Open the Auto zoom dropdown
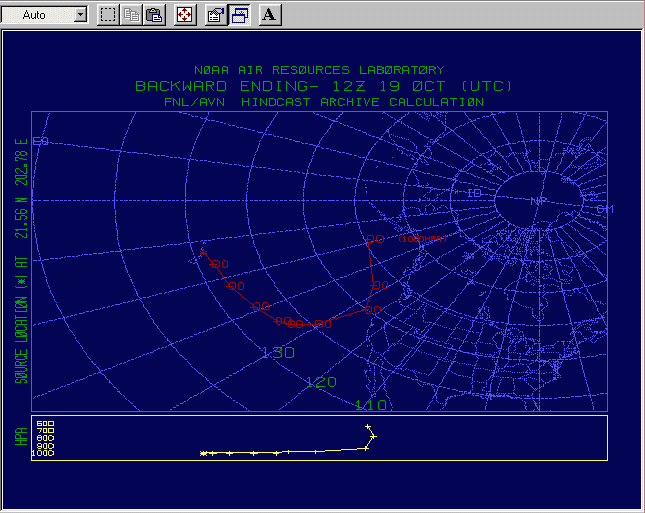This screenshot has height=513, width=645. 80,15
